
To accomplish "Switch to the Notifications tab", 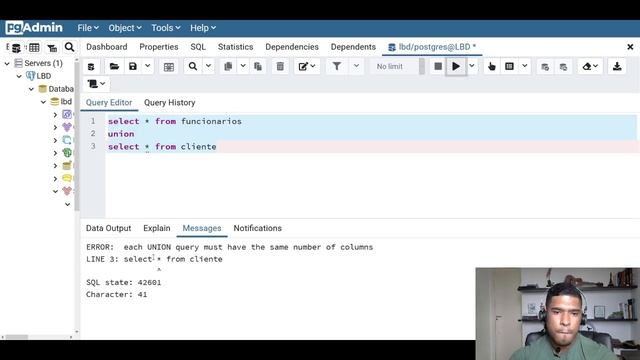I will point(258,229).
